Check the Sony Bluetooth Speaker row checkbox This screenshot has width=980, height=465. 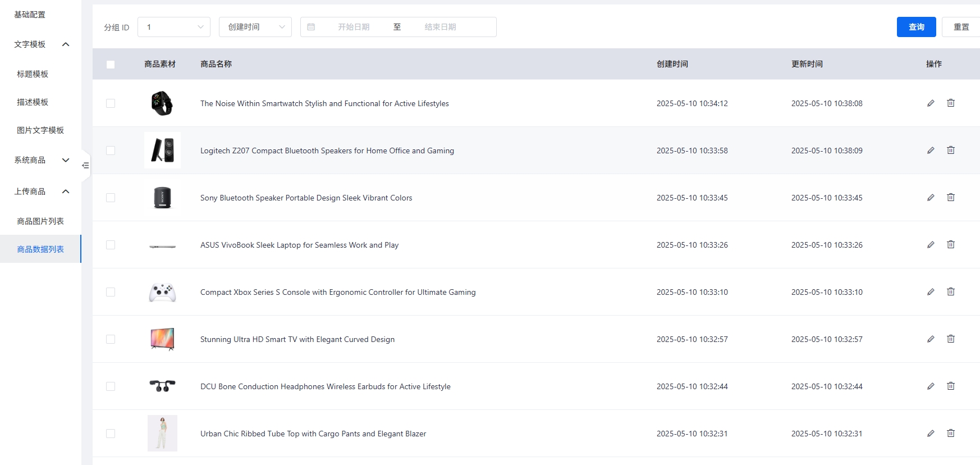(111, 198)
